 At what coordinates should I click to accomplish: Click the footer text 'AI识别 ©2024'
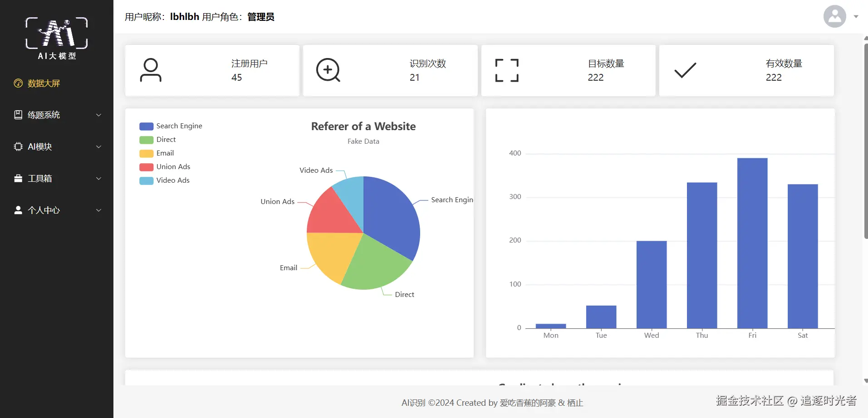(x=428, y=403)
